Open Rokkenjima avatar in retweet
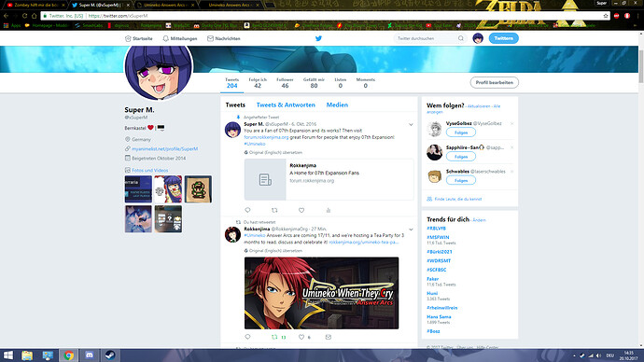Screen dimensions: 644x362 [232, 234]
